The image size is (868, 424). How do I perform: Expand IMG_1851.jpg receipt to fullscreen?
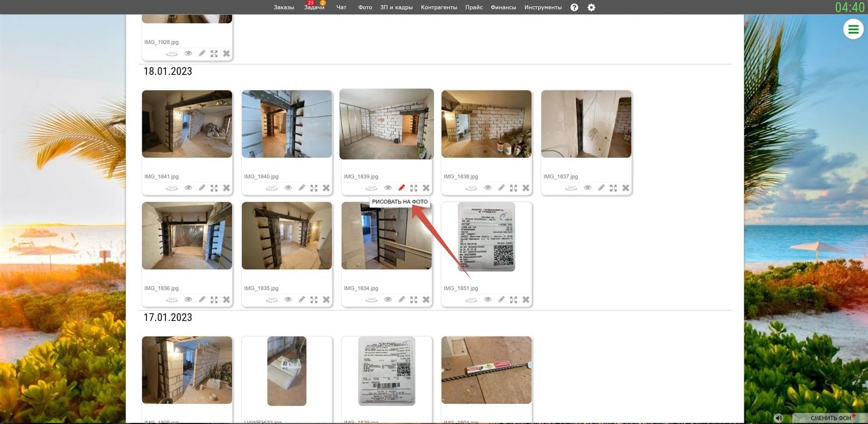(514, 299)
